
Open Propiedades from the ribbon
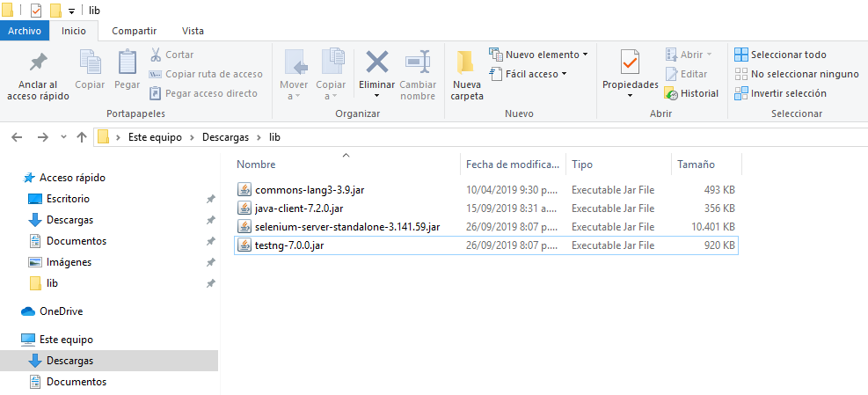[630, 64]
